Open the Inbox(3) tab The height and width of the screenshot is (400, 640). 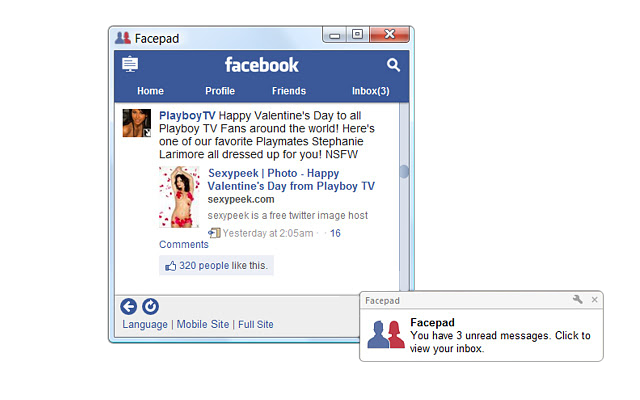(371, 91)
